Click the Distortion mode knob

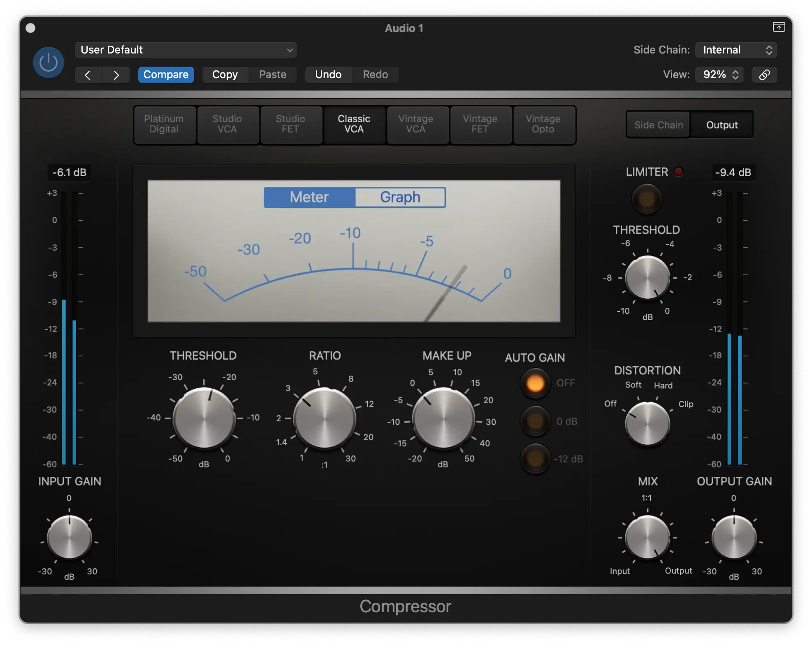tap(647, 424)
